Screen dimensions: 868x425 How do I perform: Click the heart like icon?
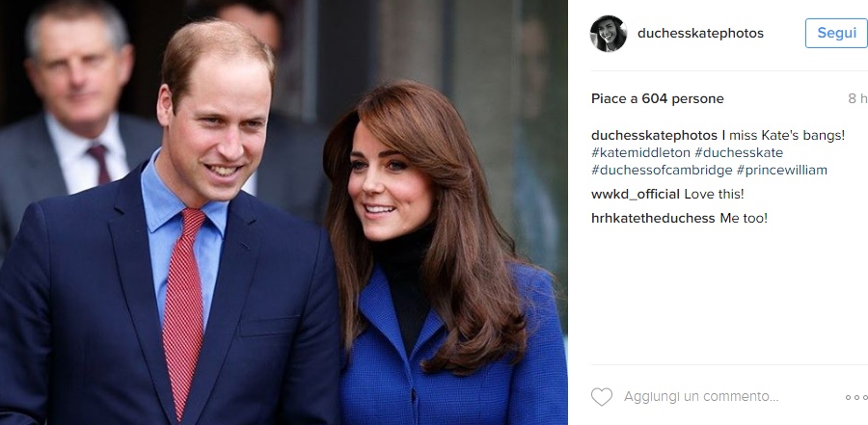pos(601,397)
